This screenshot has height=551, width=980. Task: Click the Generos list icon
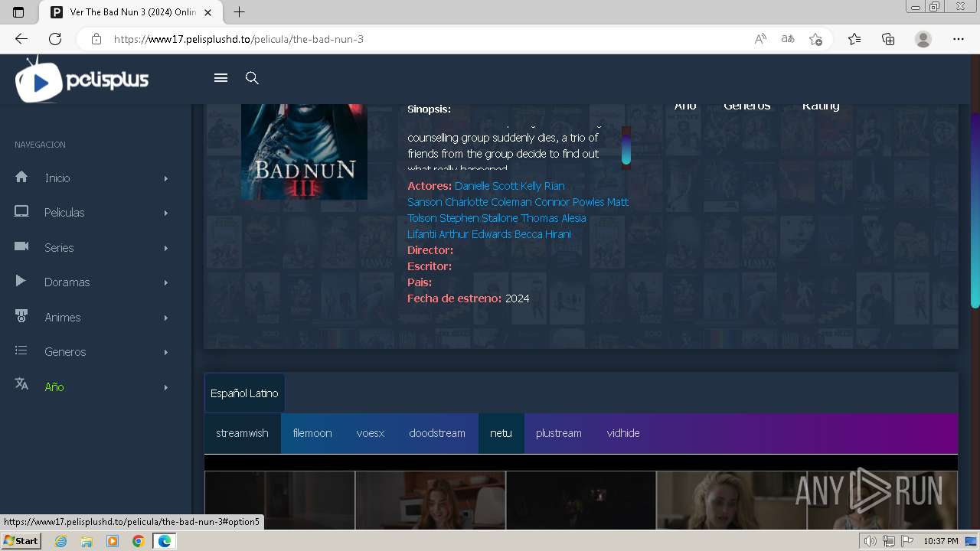(21, 350)
